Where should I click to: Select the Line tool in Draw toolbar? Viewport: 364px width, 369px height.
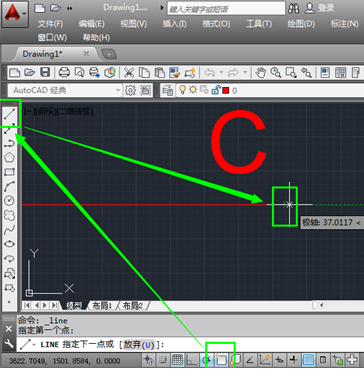(x=9, y=115)
